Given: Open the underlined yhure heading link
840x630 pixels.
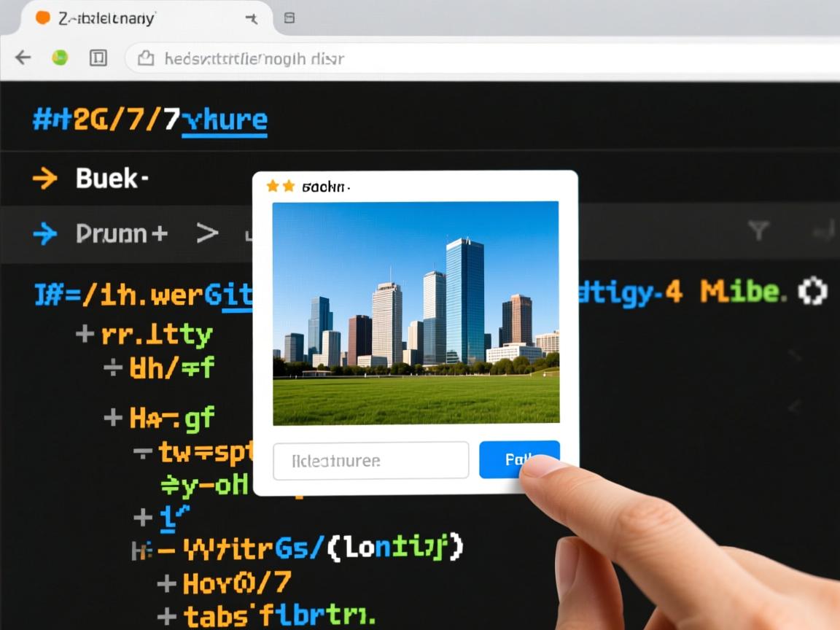Looking at the screenshot, I should pyautogui.click(x=225, y=120).
